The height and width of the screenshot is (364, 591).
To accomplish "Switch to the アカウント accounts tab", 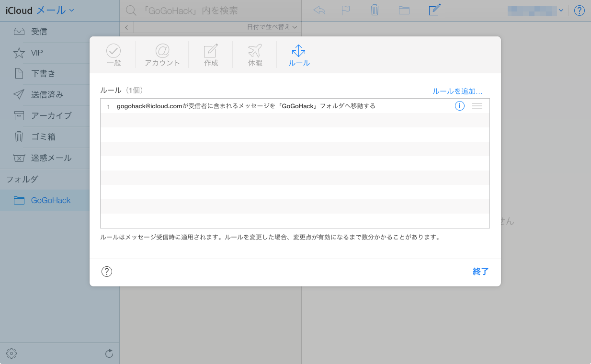I will [162, 55].
